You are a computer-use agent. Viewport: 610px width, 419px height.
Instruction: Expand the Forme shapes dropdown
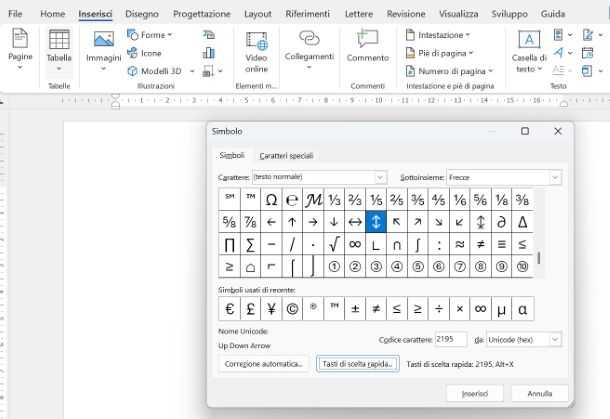(x=150, y=35)
